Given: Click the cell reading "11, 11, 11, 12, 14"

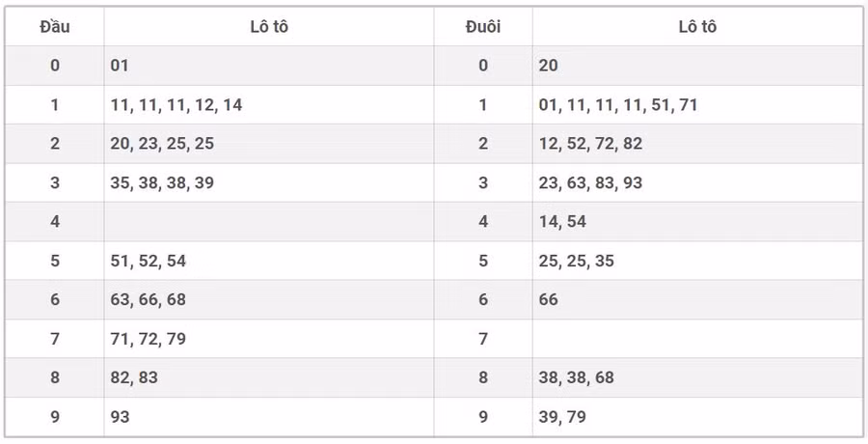Looking at the screenshot, I should (176, 105).
